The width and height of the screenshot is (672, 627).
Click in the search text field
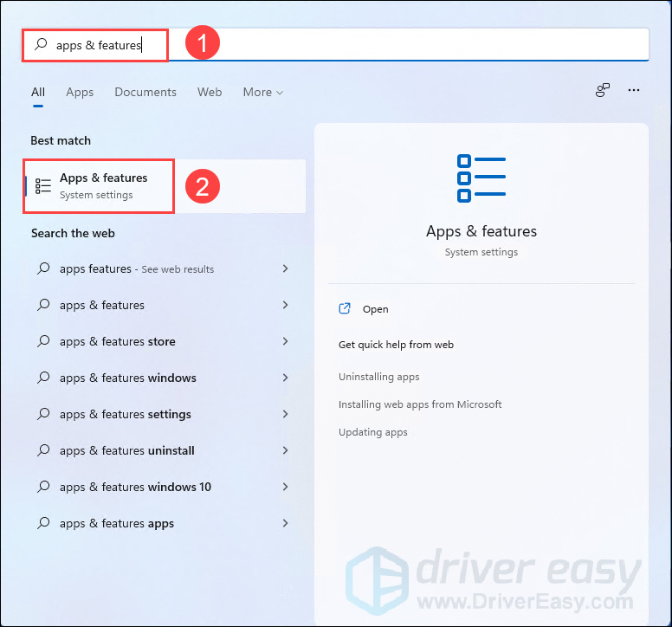[x=335, y=44]
